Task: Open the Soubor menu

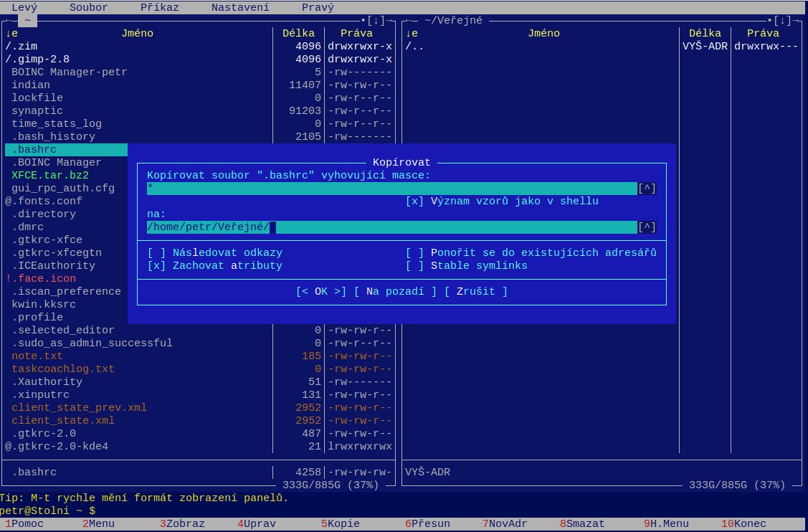Action: pos(89,7)
